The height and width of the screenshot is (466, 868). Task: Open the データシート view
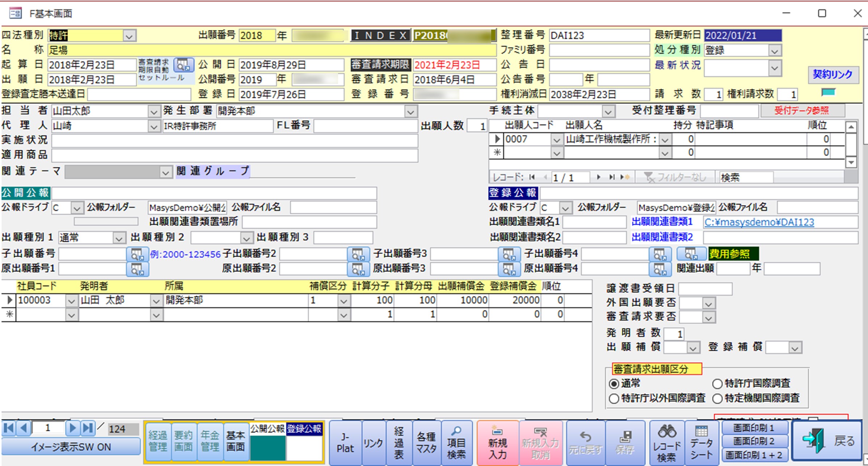[x=701, y=443]
